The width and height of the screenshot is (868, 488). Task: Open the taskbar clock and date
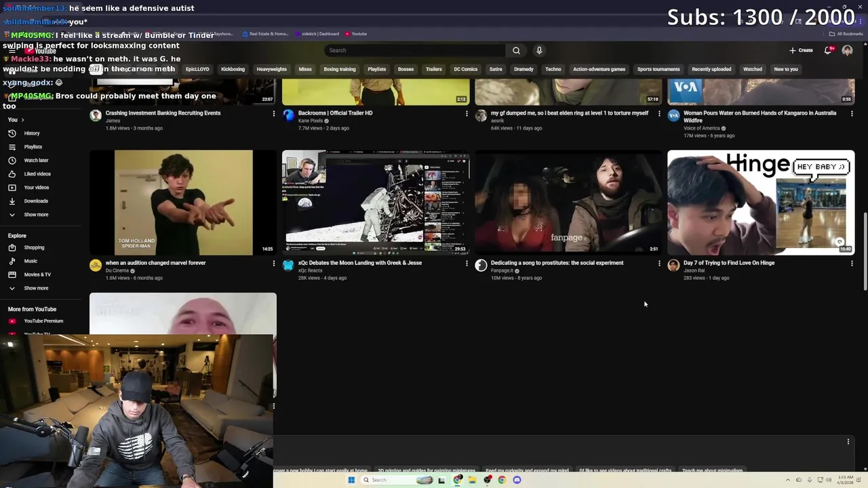click(846, 480)
